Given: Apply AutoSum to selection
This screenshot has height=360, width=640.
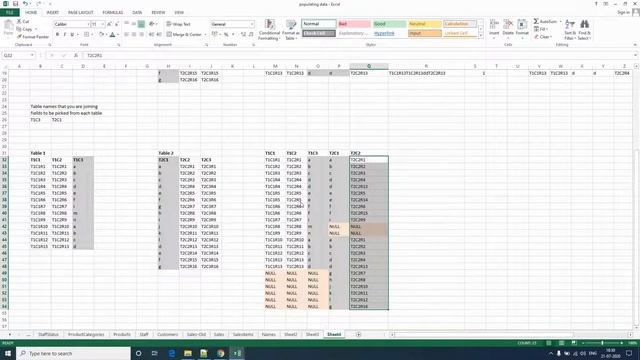Looking at the screenshot, I should [x=545, y=21].
